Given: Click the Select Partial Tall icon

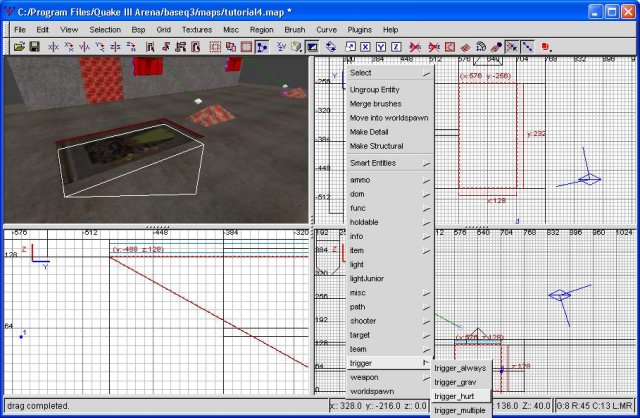Looking at the screenshot, I should tap(181, 47).
